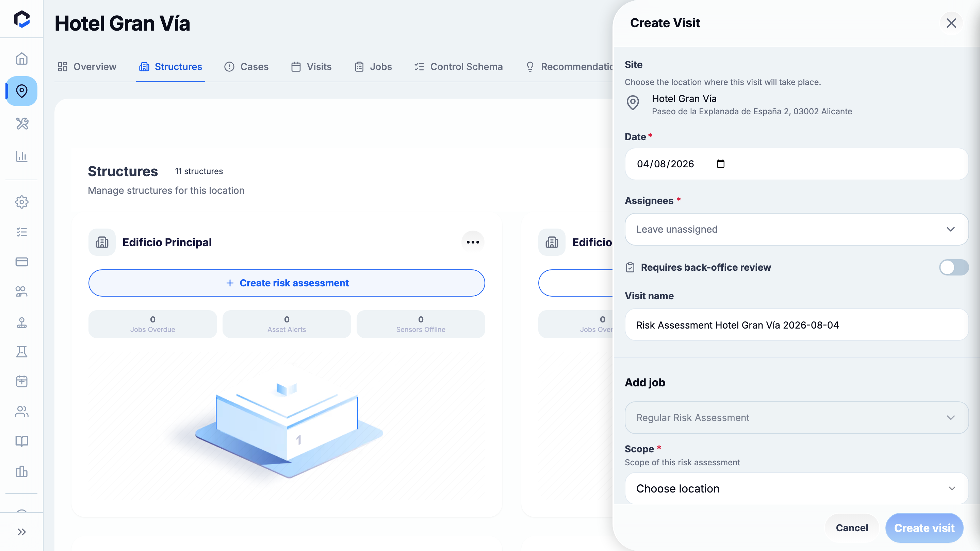The image size is (980, 551).
Task: Open the book icon in the sidebar
Action: coord(22,441)
